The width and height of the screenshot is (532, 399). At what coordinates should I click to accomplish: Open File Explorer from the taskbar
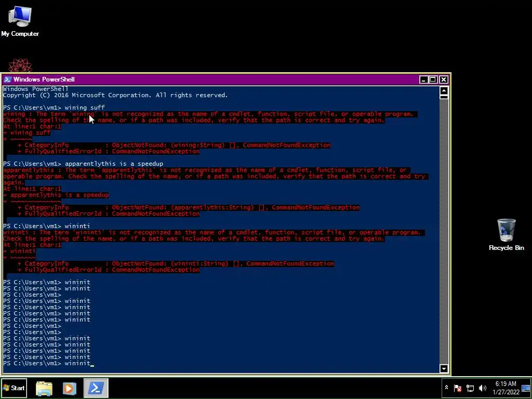(x=44, y=388)
